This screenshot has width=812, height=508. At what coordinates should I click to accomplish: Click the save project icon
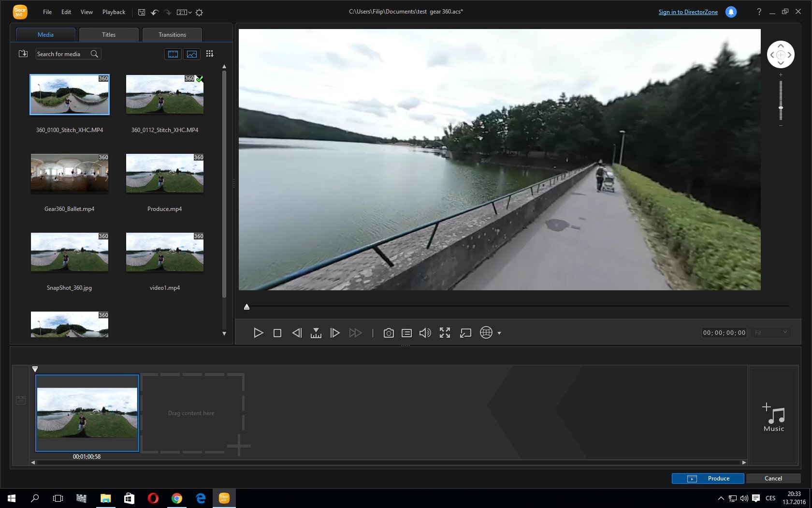(x=141, y=12)
